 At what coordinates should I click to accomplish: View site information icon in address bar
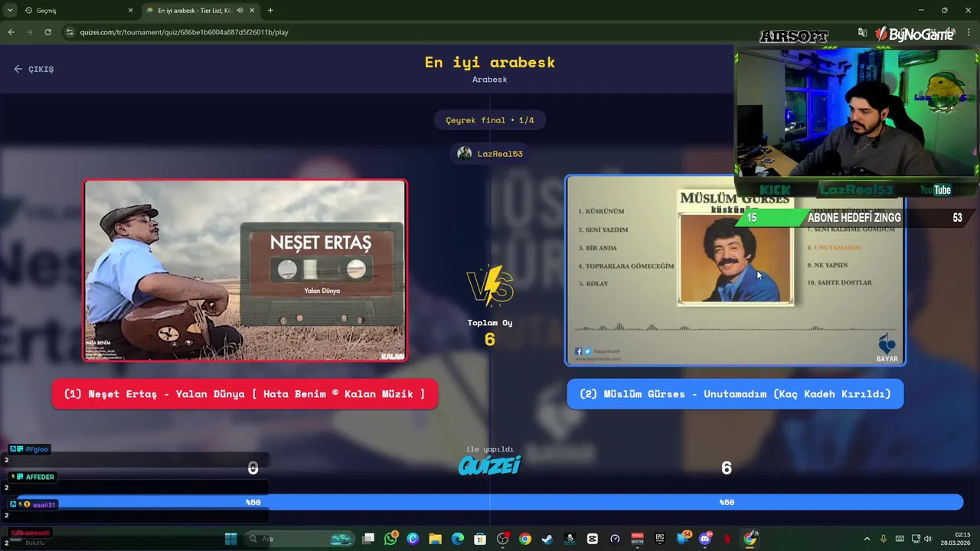click(x=70, y=32)
